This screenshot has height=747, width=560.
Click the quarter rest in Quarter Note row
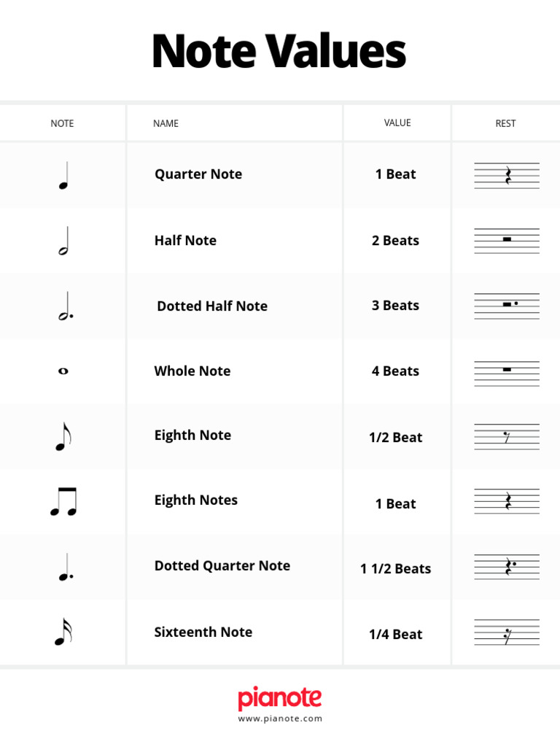(x=507, y=175)
